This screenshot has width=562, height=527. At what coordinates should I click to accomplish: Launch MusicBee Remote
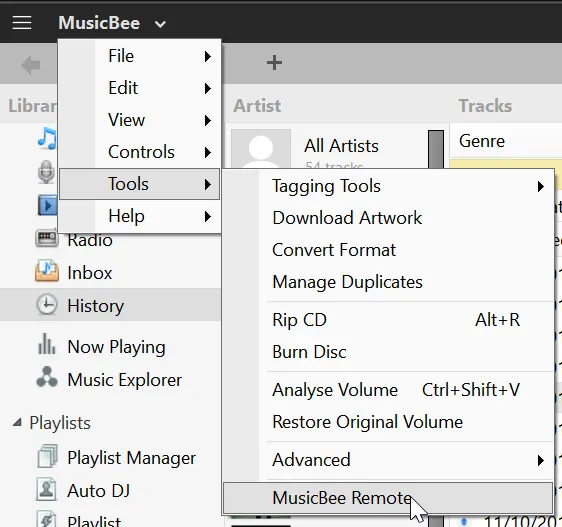pyautogui.click(x=388, y=498)
